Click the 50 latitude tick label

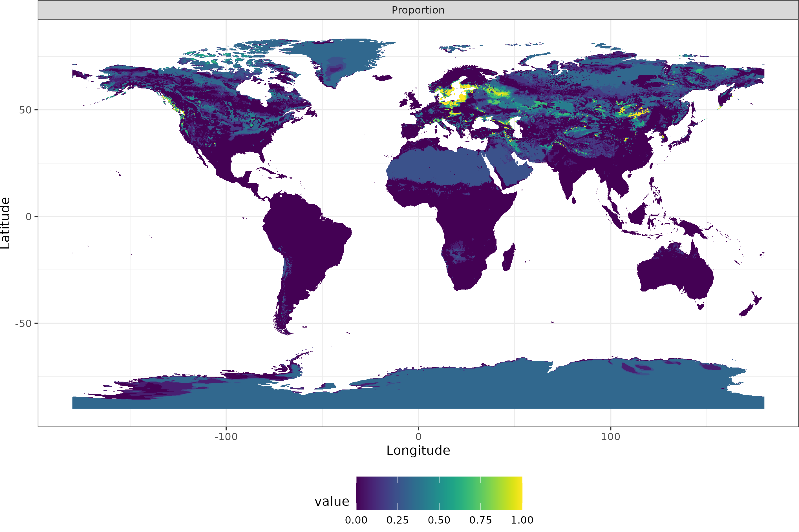(25, 110)
